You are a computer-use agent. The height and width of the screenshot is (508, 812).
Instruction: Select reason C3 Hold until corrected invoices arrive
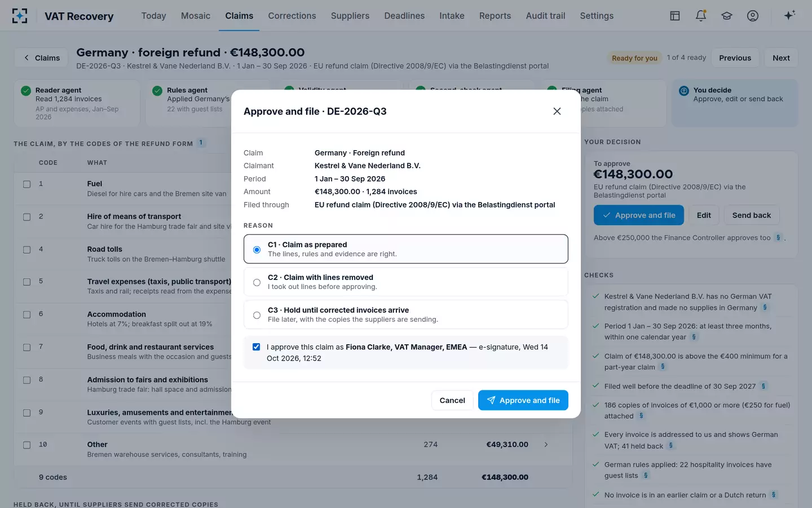click(405, 314)
